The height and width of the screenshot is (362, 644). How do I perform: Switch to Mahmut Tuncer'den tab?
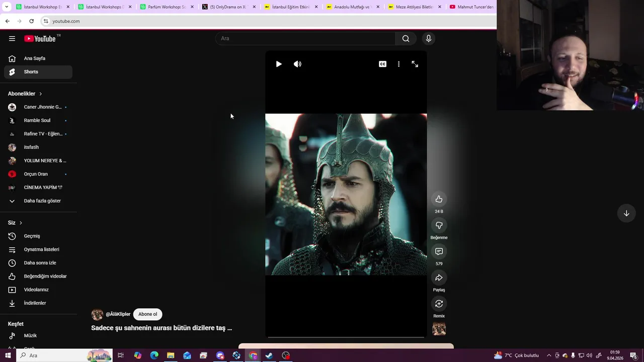pos(471,7)
